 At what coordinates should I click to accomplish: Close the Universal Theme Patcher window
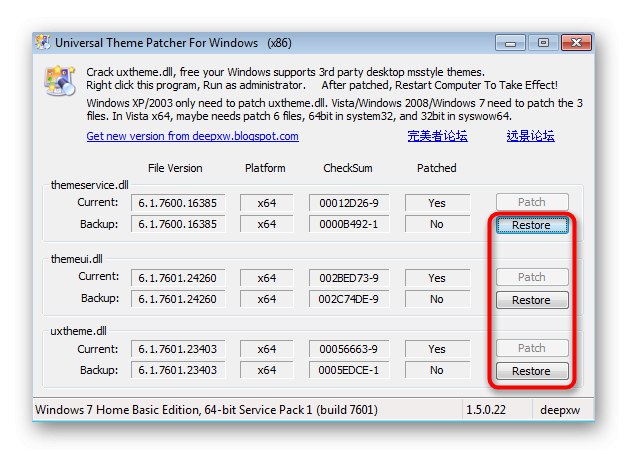click(576, 43)
